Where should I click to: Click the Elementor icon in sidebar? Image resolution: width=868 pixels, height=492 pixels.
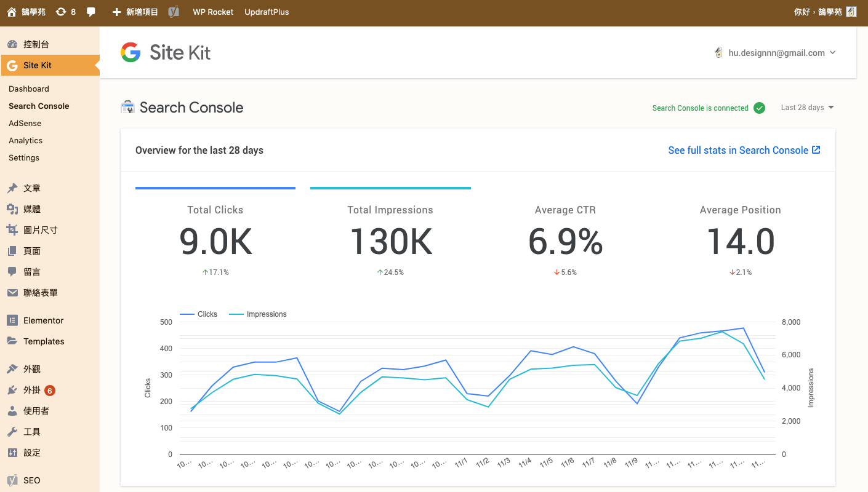(12, 320)
